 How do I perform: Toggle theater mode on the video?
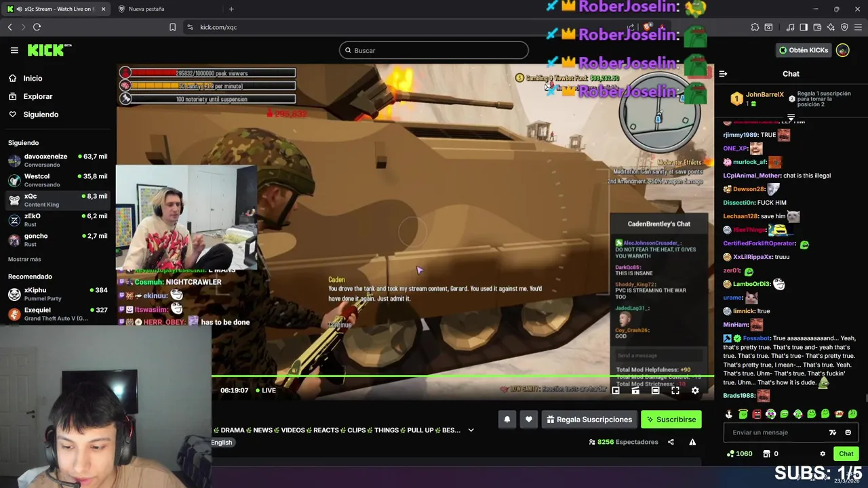coord(655,390)
